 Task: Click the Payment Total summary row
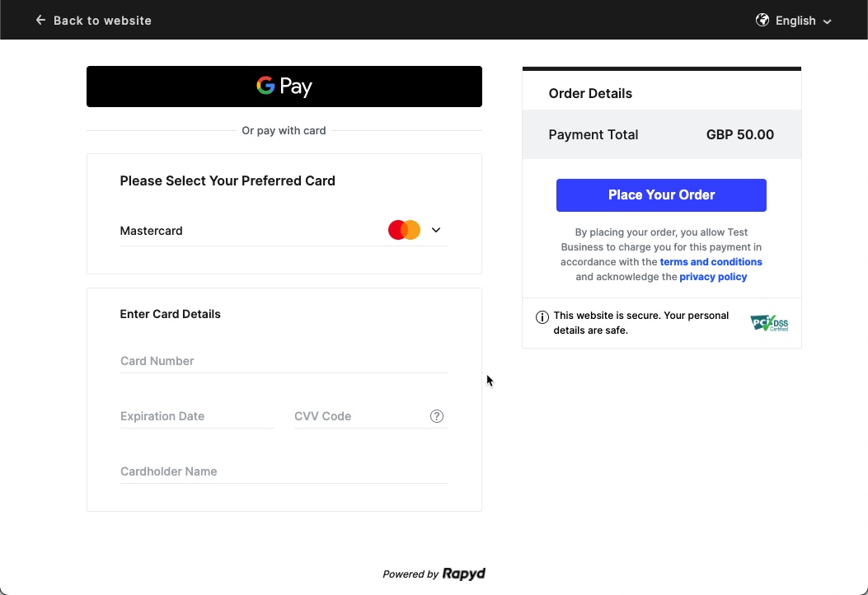(661, 134)
